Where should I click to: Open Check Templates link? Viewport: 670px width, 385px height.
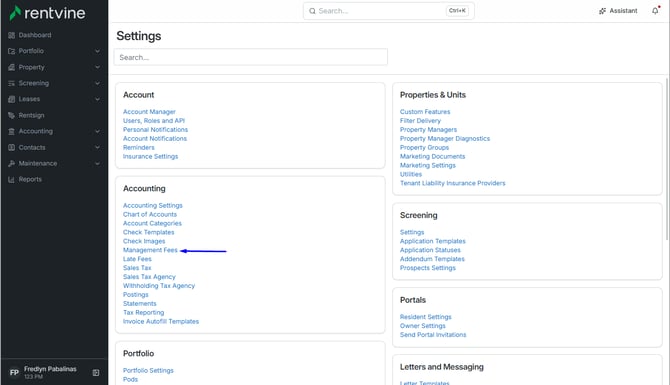click(148, 232)
